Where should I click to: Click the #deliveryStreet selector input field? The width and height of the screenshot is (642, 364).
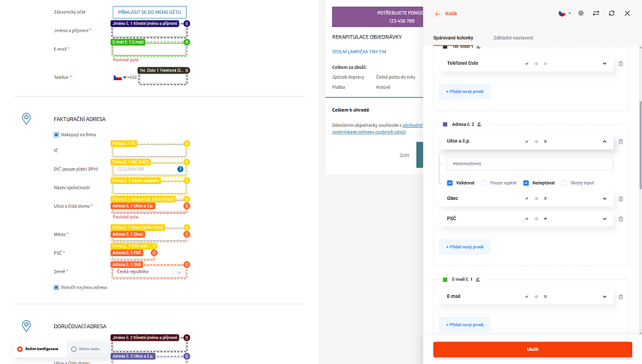[529, 163]
